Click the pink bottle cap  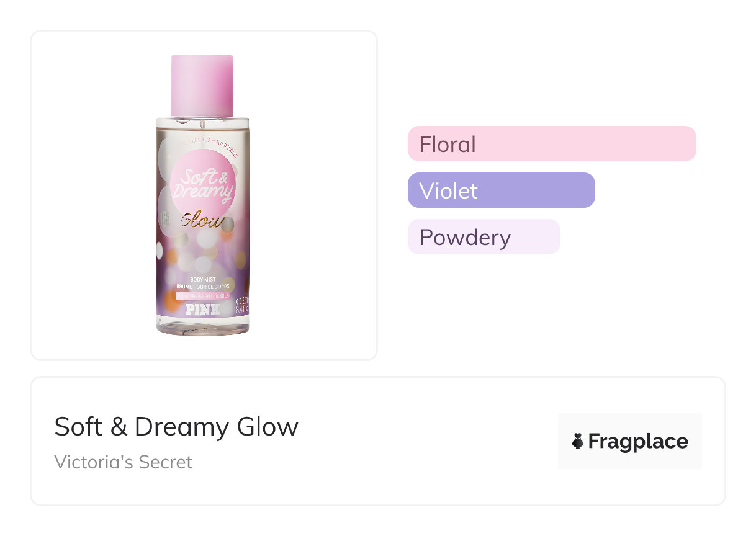(202, 86)
